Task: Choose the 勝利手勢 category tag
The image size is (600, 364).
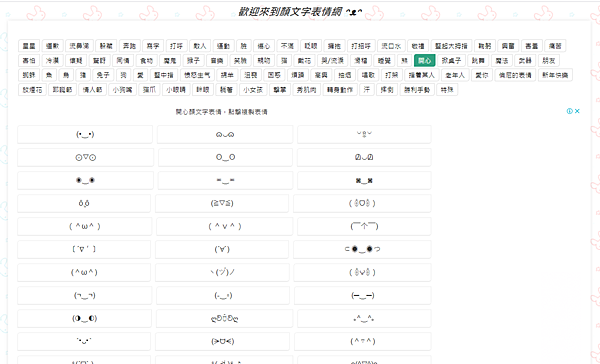Action: pyautogui.click(x=417, y=90)
